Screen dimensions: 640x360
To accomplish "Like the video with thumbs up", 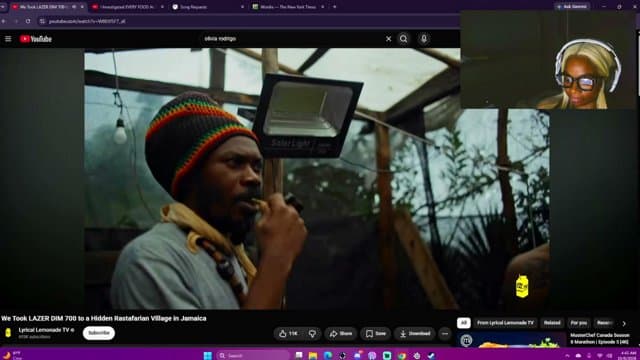I will tap(288, 333).
